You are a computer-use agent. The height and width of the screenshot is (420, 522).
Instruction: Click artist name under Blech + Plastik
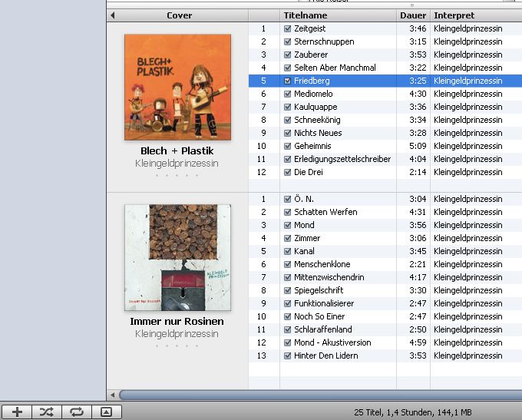(177, 164)
